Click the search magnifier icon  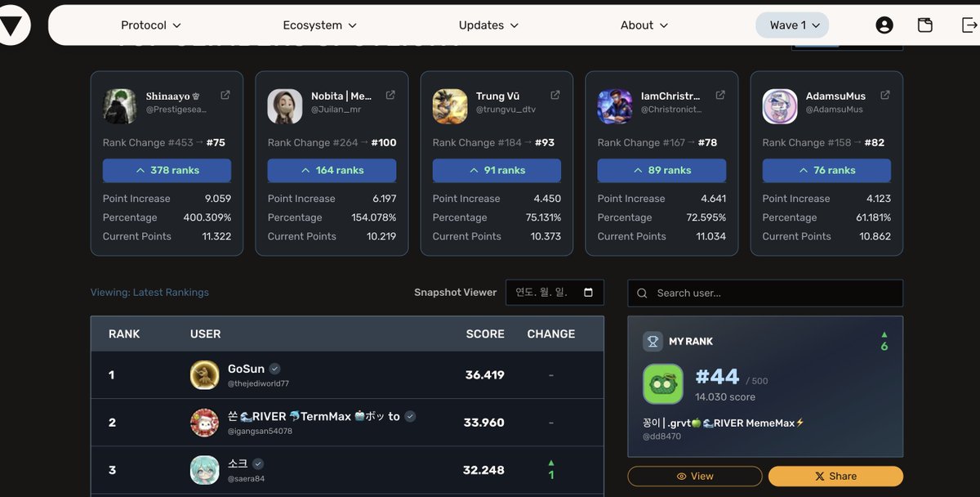642,293
